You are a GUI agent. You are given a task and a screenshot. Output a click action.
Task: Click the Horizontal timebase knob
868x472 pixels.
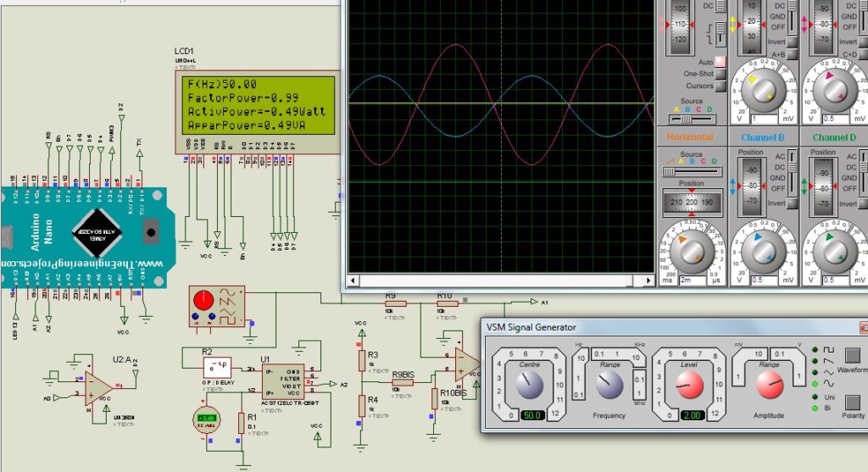pyautogui.click(x=691, y=251)
